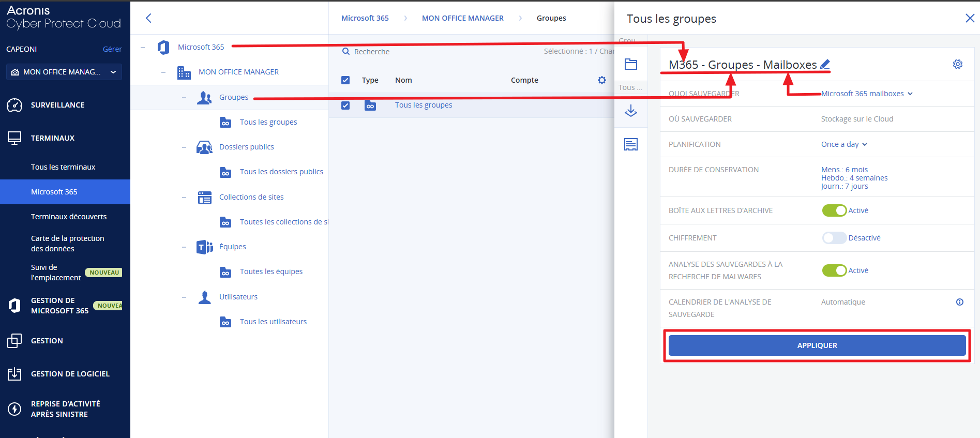The image size is (980, 438).
Task: Open the Tous les groupes link in table
Action: (x=424, y=105)
